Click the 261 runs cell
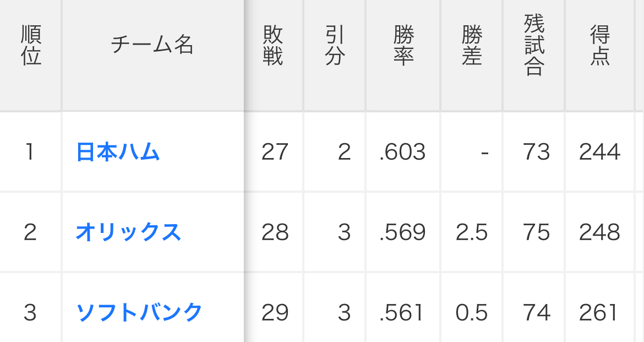This screenshot has width=644, height=342. click(600, 312)
